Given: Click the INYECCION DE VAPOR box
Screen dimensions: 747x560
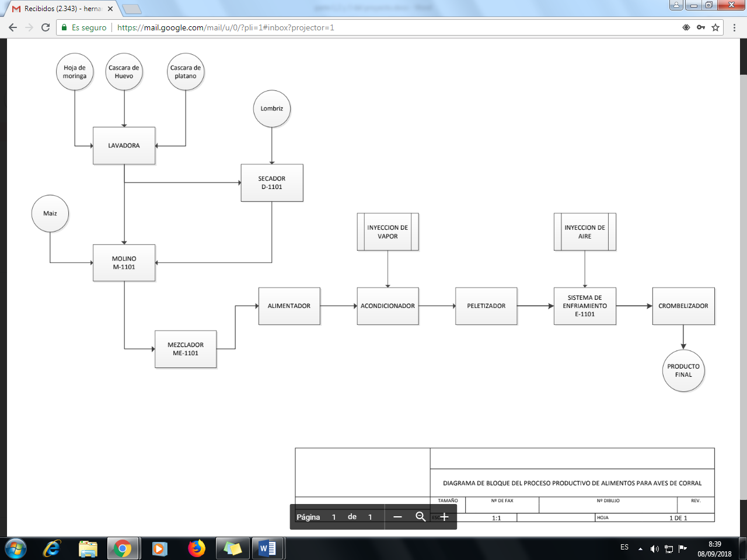Looking at the screenshot, I should [388, 232].
